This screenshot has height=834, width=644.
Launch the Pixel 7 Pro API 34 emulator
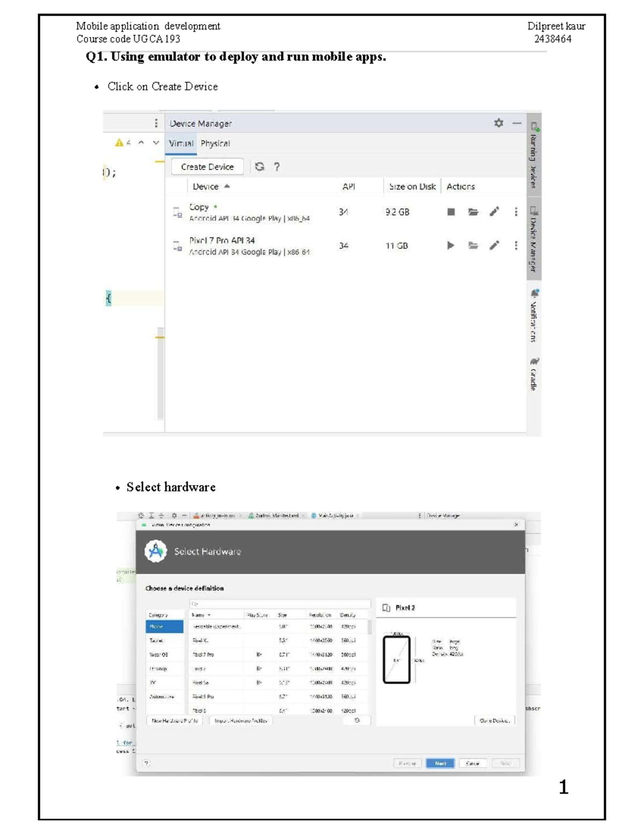click(451, 245)
